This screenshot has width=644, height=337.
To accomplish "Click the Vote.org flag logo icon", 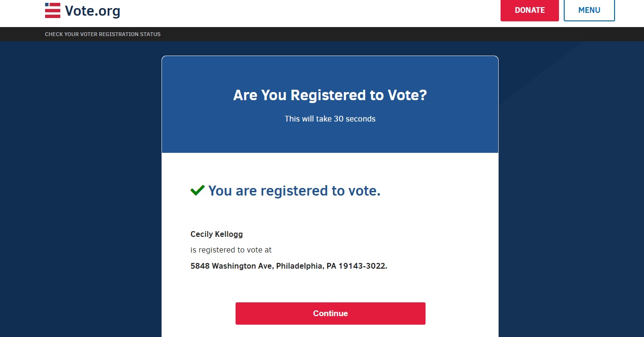I will 53,10.
